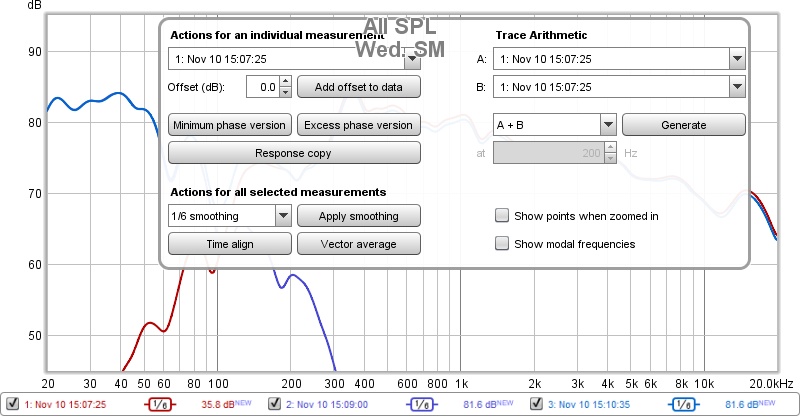
Task: Click Apply smoothing button
Action: pyautogui.click(x=359, y=216)
